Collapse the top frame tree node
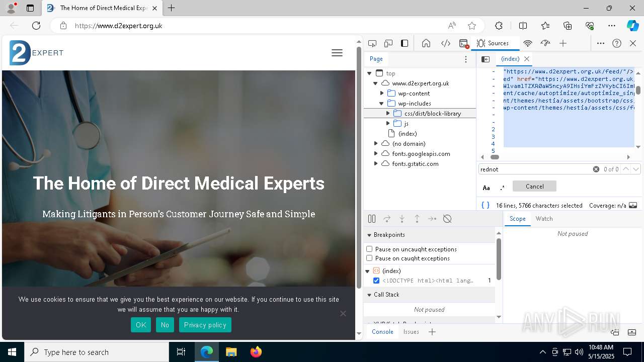The width and height of the screenshot is (644, 362). pyautogui.click(x=369, y=73)
